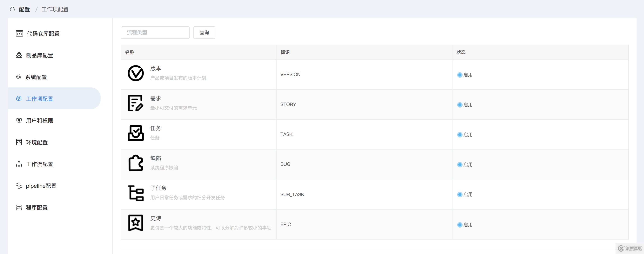Select the 任务 row title
644x254 pixels.
tap(156, 128)
